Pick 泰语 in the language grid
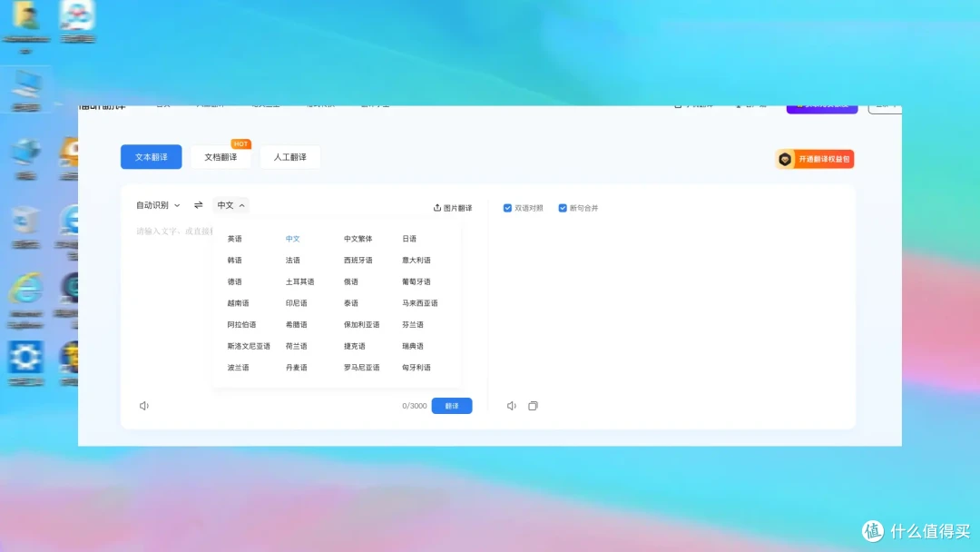The width and height of the screenshot is (980, 552). point(351,303)
